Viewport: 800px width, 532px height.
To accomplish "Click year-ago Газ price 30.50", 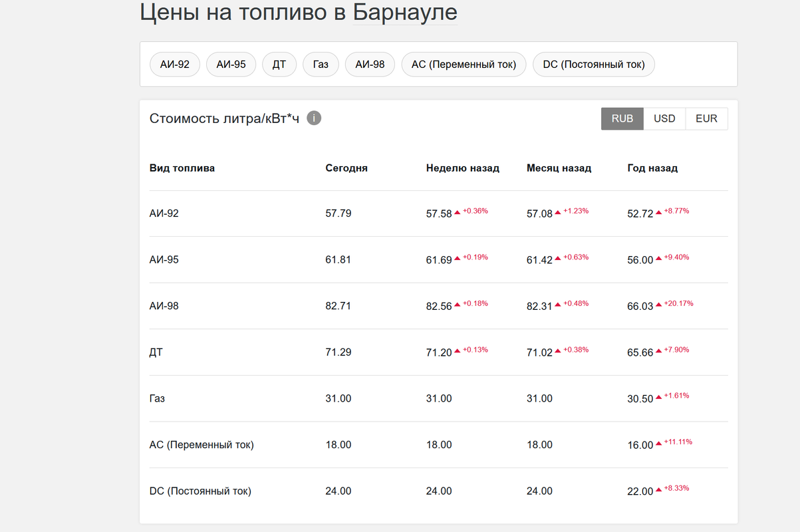I will pos(640,399).
